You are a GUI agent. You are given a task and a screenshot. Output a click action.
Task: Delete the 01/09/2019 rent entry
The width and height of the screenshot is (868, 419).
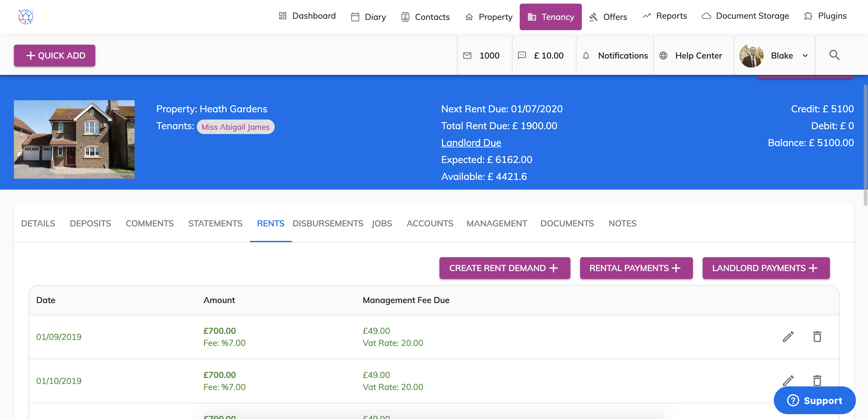[x=817, y=336]
